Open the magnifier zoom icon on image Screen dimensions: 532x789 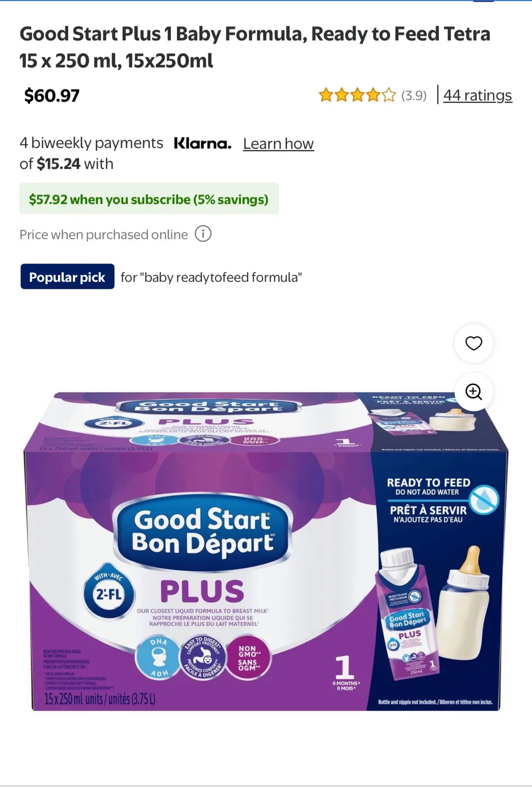473,392
